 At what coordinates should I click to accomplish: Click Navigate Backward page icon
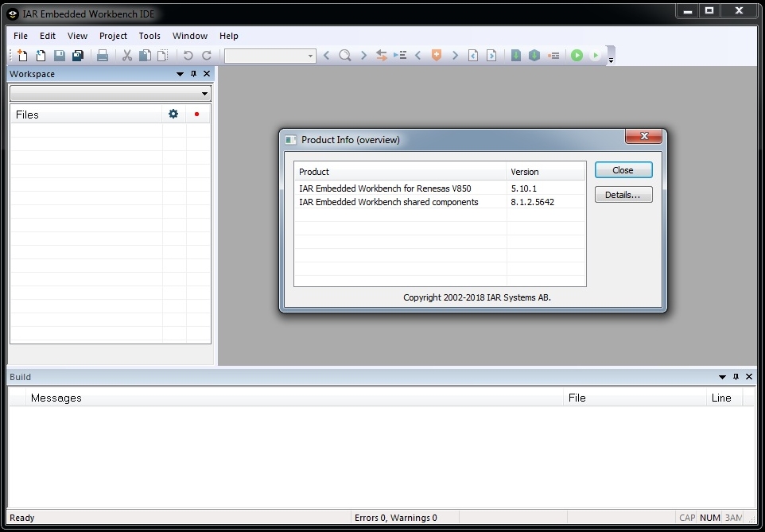tap(473, 56)
